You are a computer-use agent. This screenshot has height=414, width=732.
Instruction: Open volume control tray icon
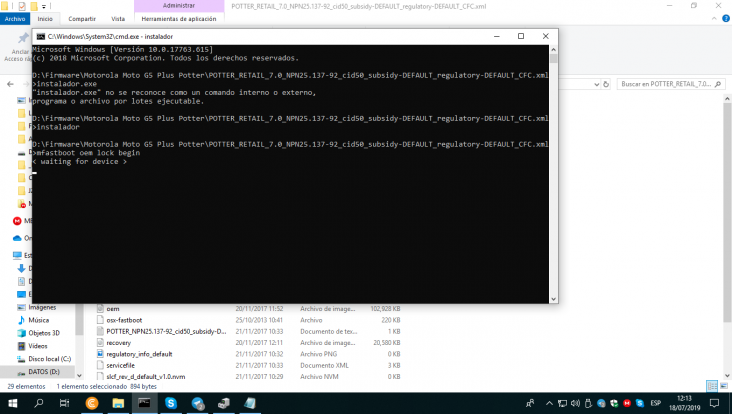click(x=575, y=403)
